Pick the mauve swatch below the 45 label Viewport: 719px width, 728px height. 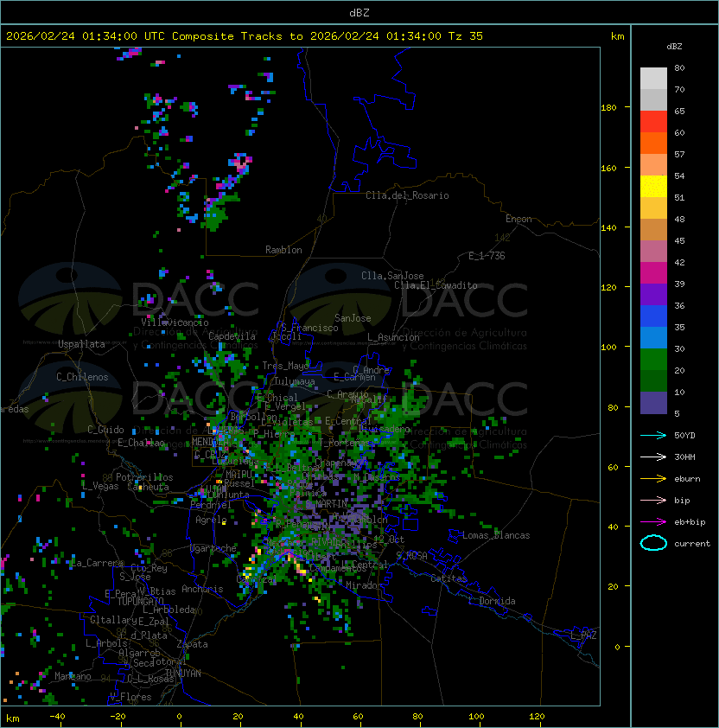click(653, 252)
